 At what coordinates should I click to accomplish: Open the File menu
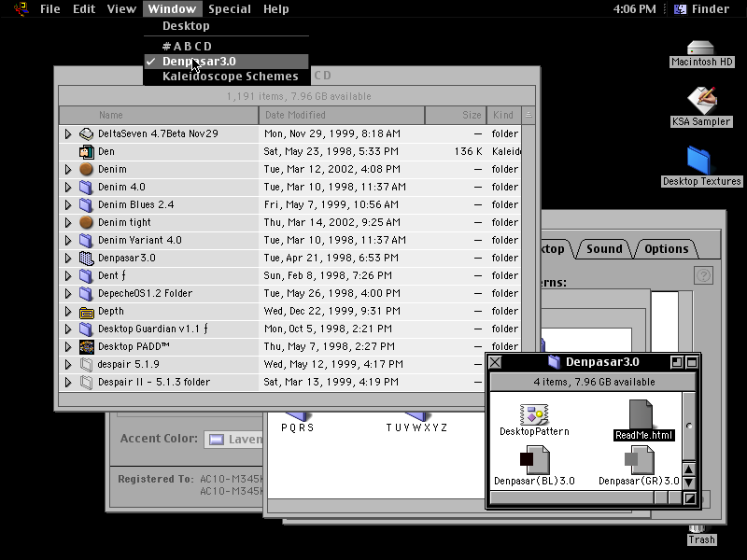click(50, 9)
